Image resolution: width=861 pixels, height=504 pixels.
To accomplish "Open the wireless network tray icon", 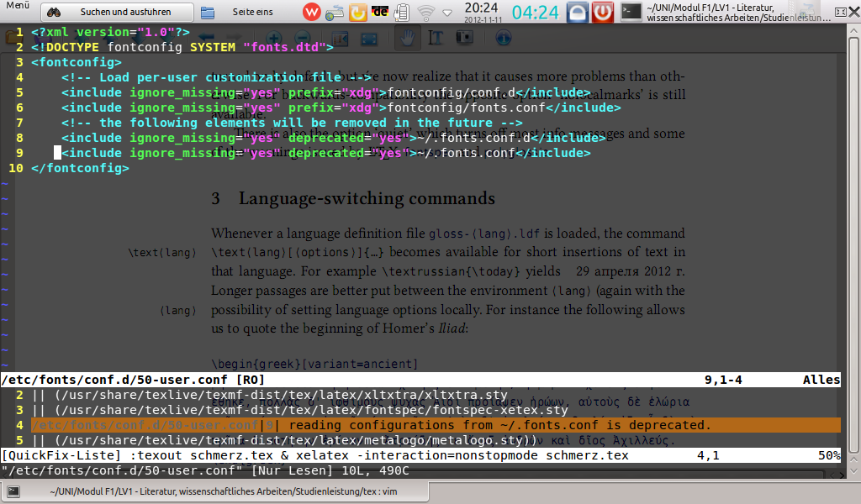I will (425, 12).
